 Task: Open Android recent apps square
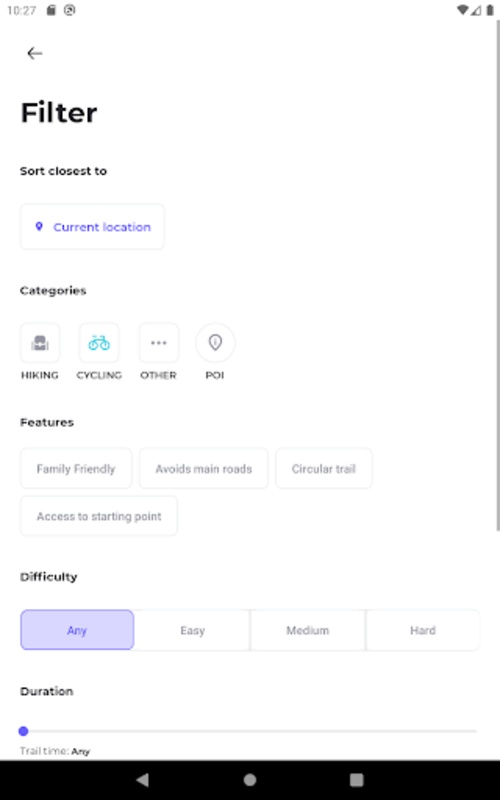point(357,780)
